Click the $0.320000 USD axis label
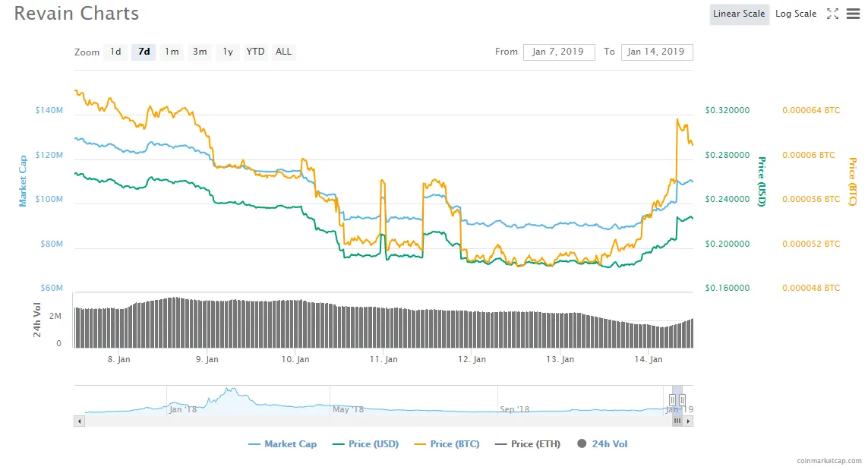The height and width of the screenshot is (470, 868). 728,110
